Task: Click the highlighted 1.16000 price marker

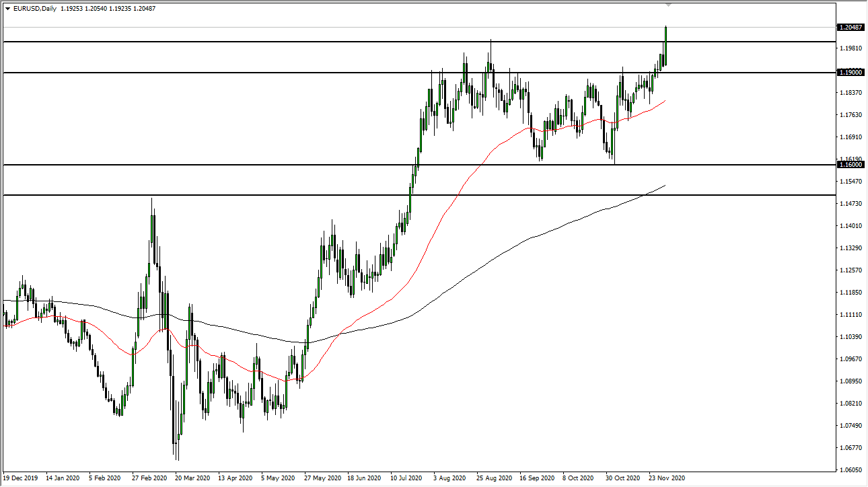Action: point(851,163)
